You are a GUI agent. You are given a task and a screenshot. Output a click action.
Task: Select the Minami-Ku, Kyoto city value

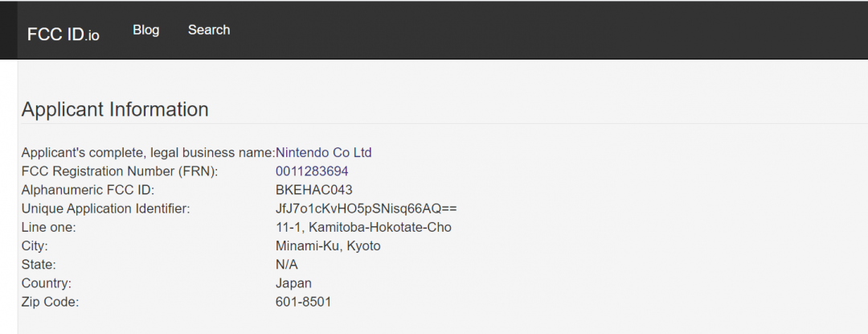[328, 246]
